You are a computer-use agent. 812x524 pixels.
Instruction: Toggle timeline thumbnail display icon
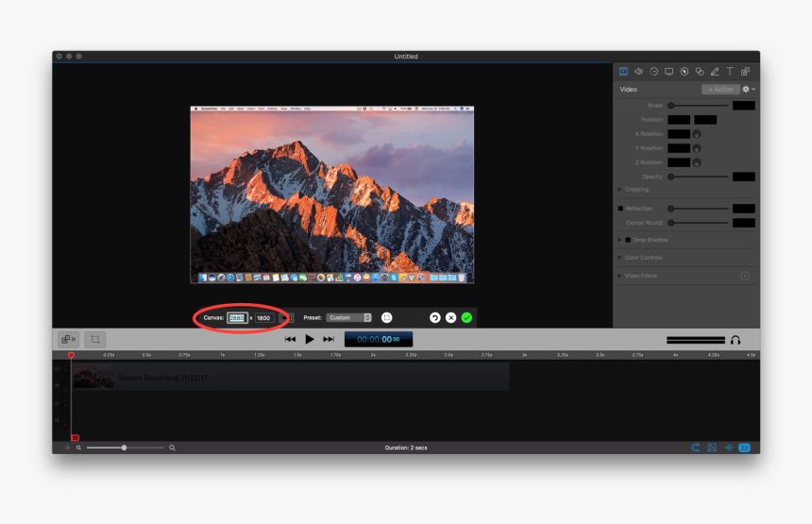tap(712, 448)
